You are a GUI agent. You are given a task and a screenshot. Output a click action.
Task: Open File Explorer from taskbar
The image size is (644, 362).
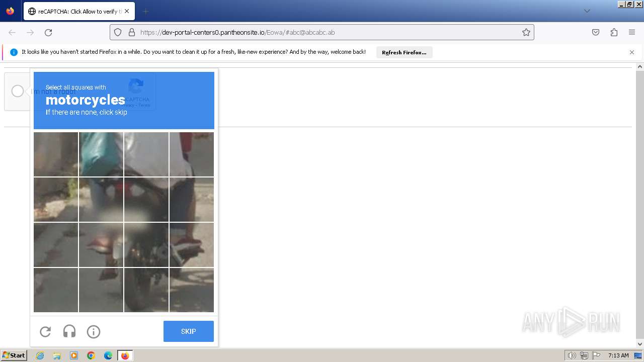(x=57, y=355)
